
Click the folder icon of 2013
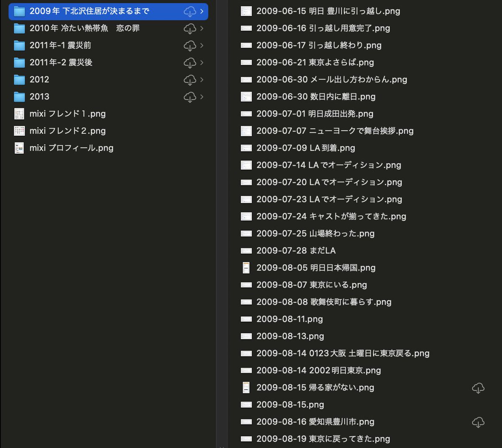pyautogui.click(x=19, y=97)
